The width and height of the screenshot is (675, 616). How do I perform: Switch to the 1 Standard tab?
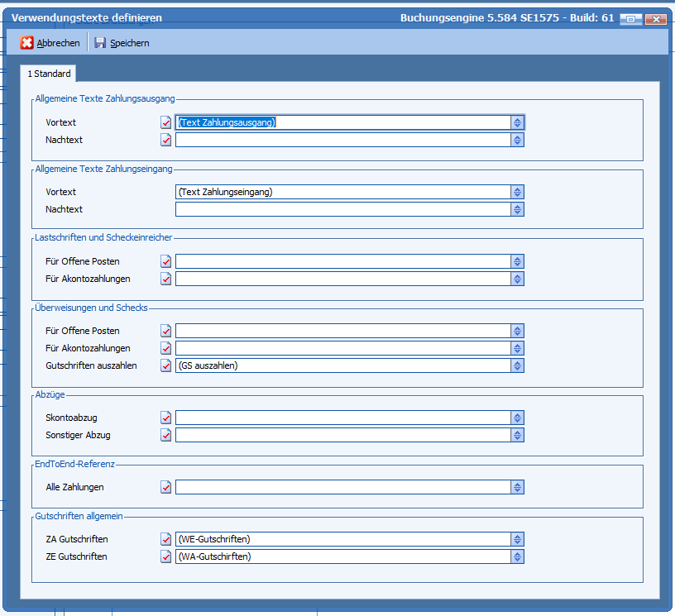click(49, 74)
